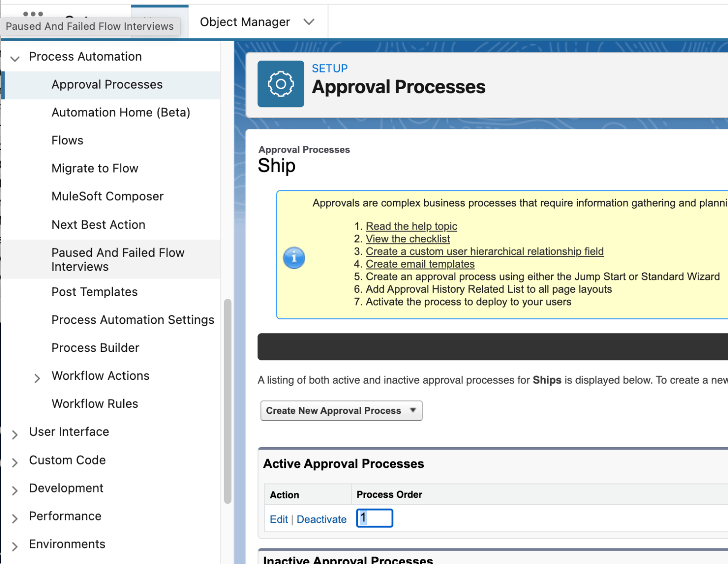Switch to the Object Manager tab
Image resolution: width=728 pixels, height=564 pixels.
click(x=245, y=22)
